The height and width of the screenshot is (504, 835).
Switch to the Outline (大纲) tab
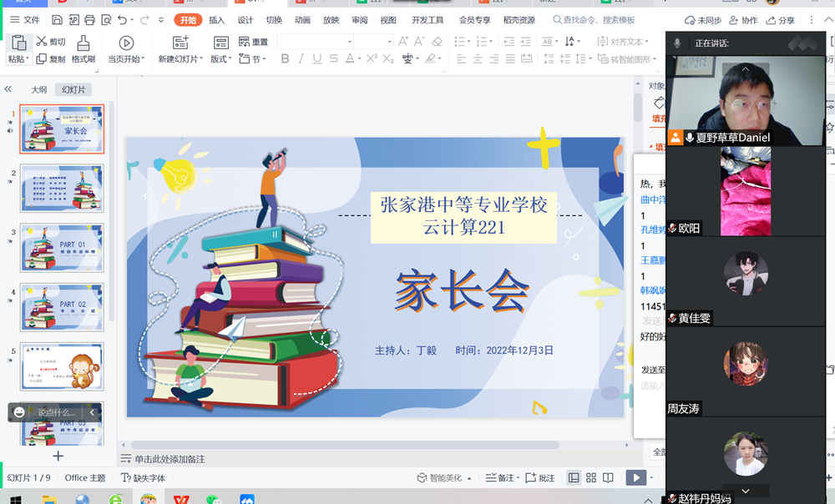point(38,89)
